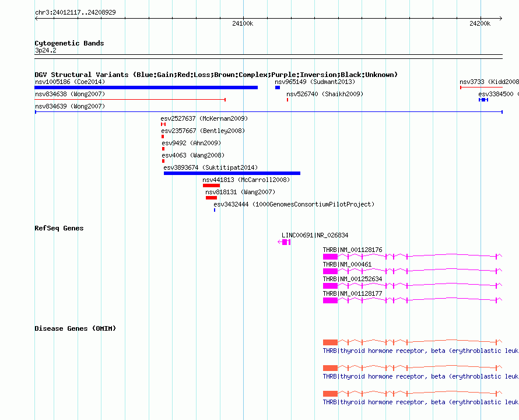Image resolution: width=519 pixels, height=420 pixels.
Task: Select the THRB NM_001128177 magenta exon block
Action: (x=330, y=300)
